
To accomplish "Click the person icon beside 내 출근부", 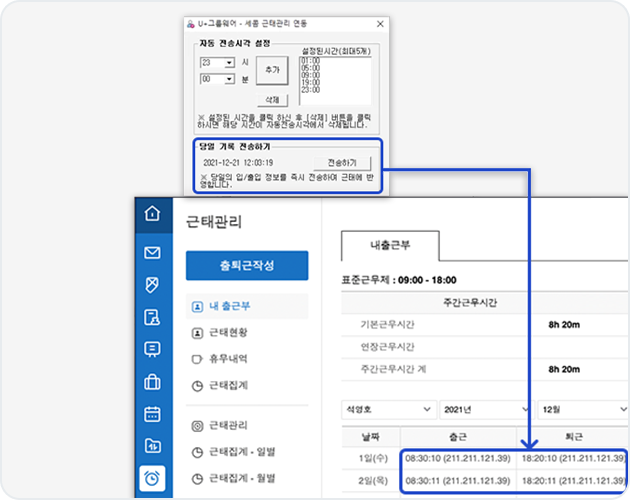I will [x=197, y=307].
